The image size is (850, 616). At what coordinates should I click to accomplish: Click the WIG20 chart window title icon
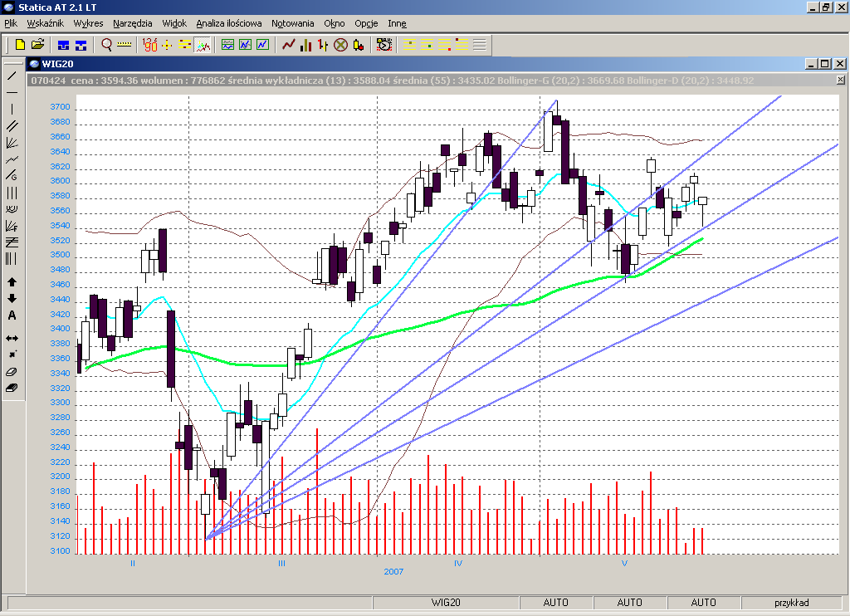tap(34, 64)
